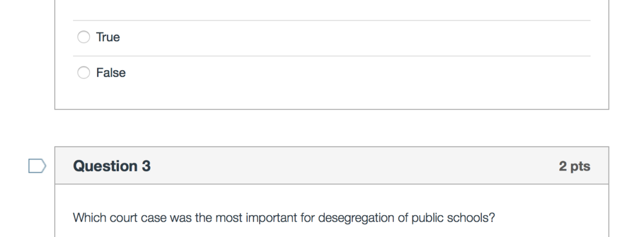Click 'court case' in the question prompt
The width and height of the screenshot is (644, 237).
point(136,218)
